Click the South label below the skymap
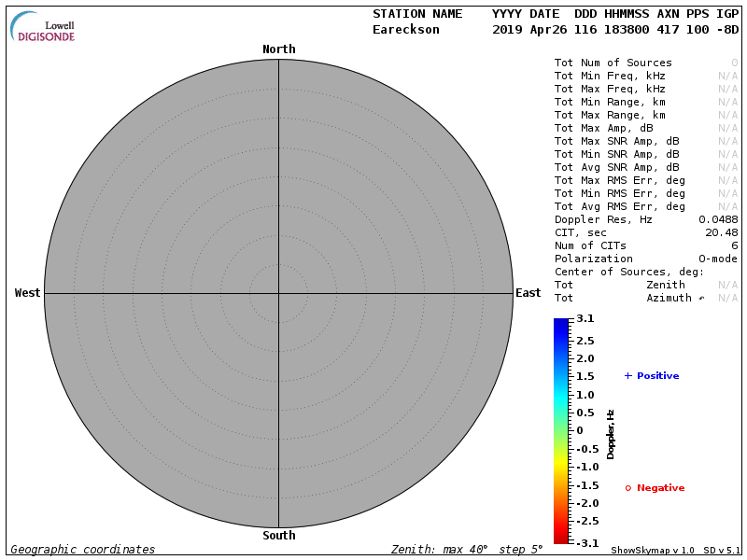 (x=278, y=536)
